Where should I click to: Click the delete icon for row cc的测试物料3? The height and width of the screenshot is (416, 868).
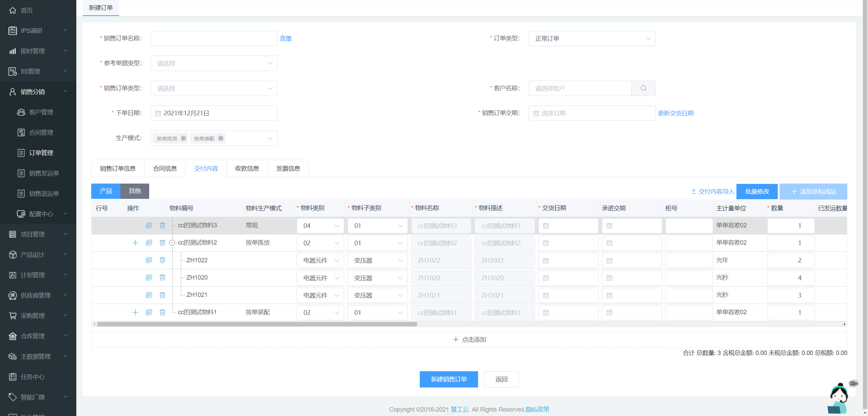[x=162, y=226]
